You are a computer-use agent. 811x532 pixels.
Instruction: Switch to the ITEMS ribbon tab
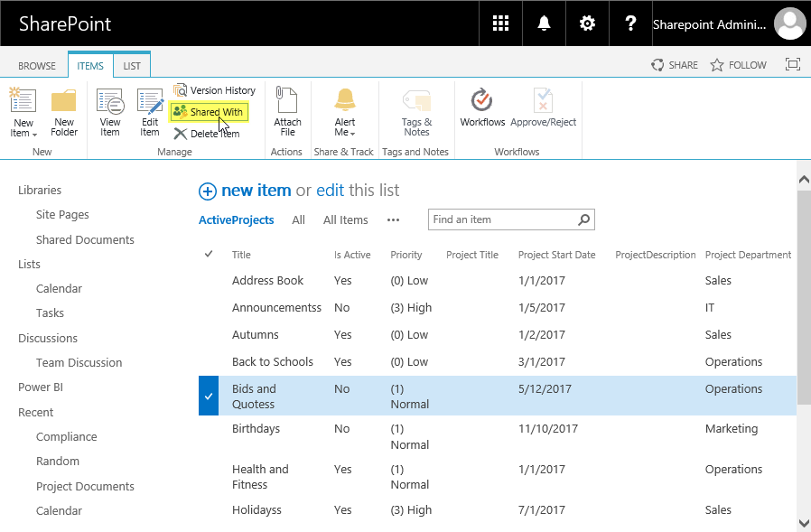(x=90, y=66)
